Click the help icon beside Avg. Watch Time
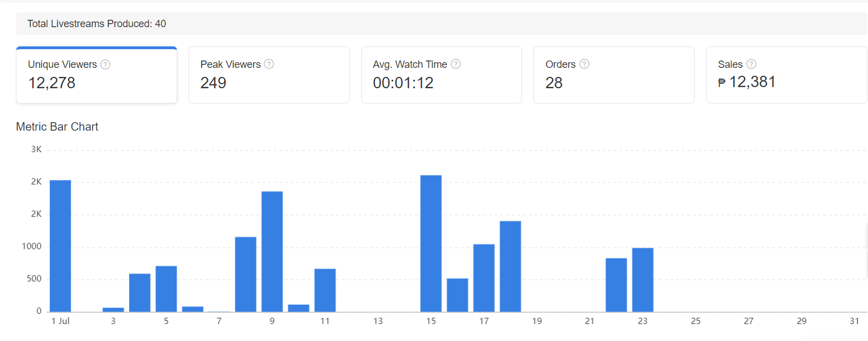The height and width of the screenshot is (341, 868). 456,64
